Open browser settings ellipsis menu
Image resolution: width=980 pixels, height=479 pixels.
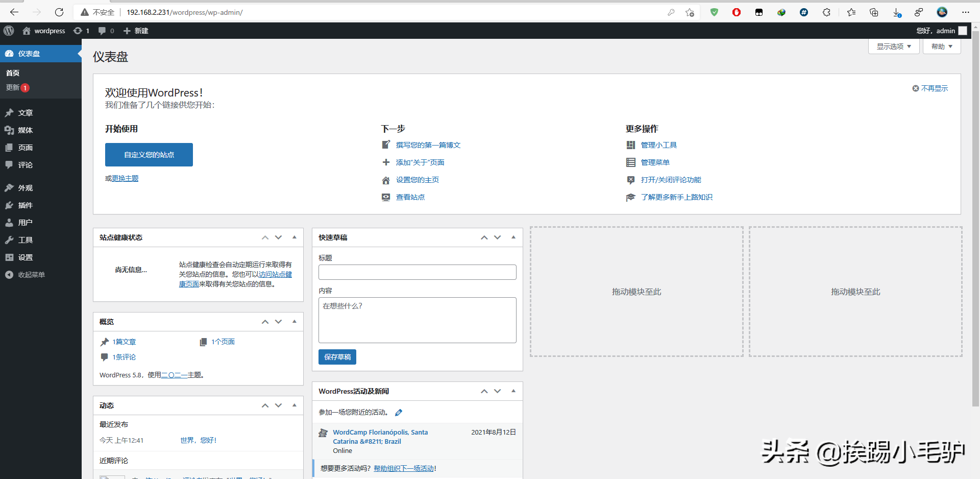965,12
